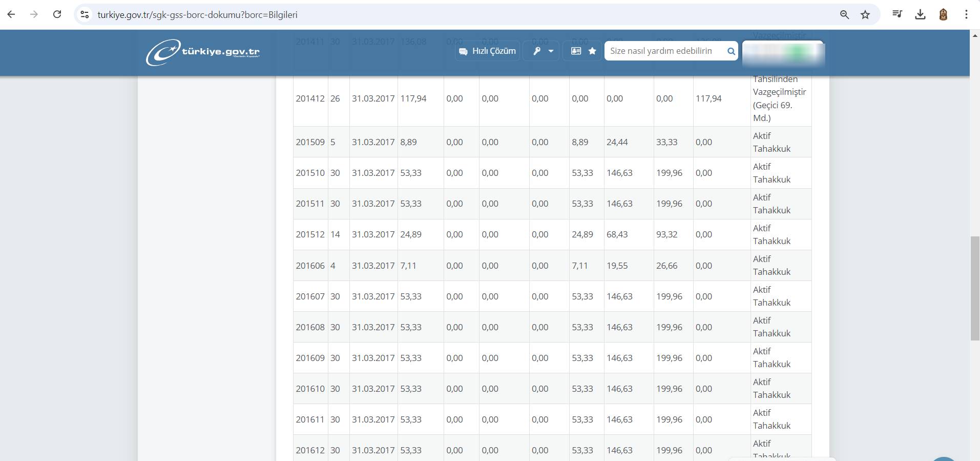980x461 pixels.
Task: Bookmark this page with the star icon
Action: point(865,15)
